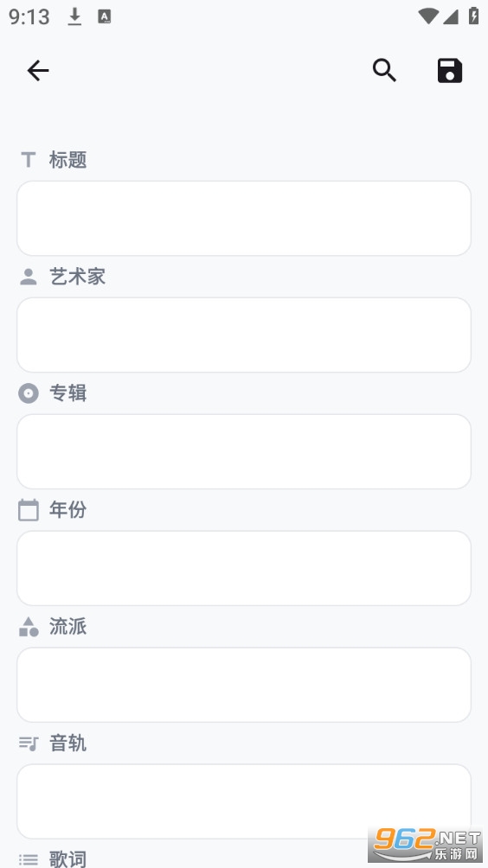488x868 pixels.
Task: Go back using the arrow icon
Action: (x=38, y=71)
